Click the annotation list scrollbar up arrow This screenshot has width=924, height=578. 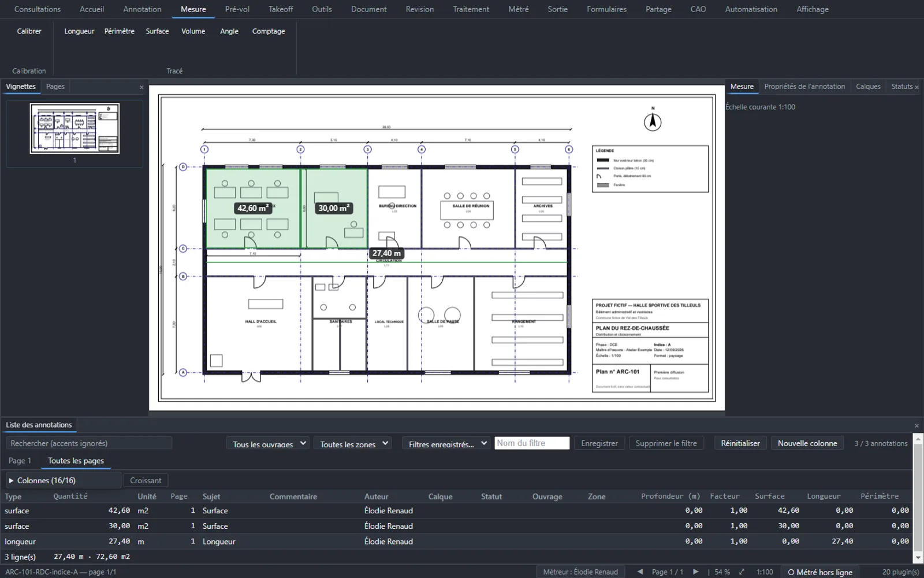coord(918,439)
